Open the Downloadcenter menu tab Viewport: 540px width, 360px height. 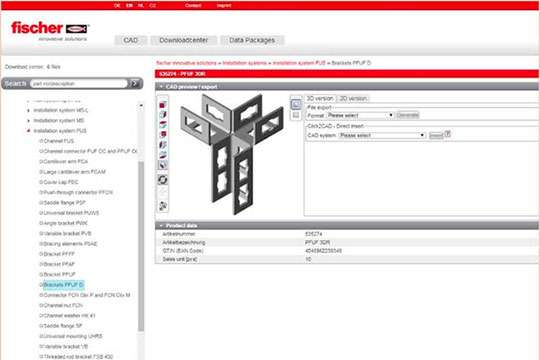tap(184, 40)
